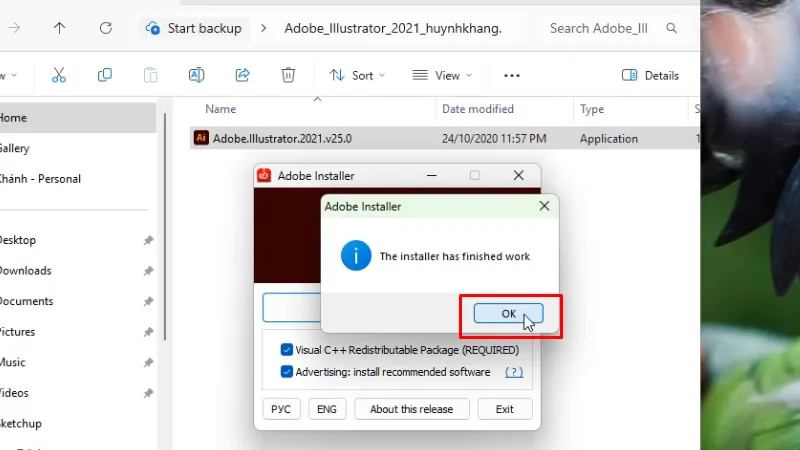The image size is (800, 450).
Task: Click the Rename icon in toolbar
Action: pyautogui.click(x=196, y=75)
